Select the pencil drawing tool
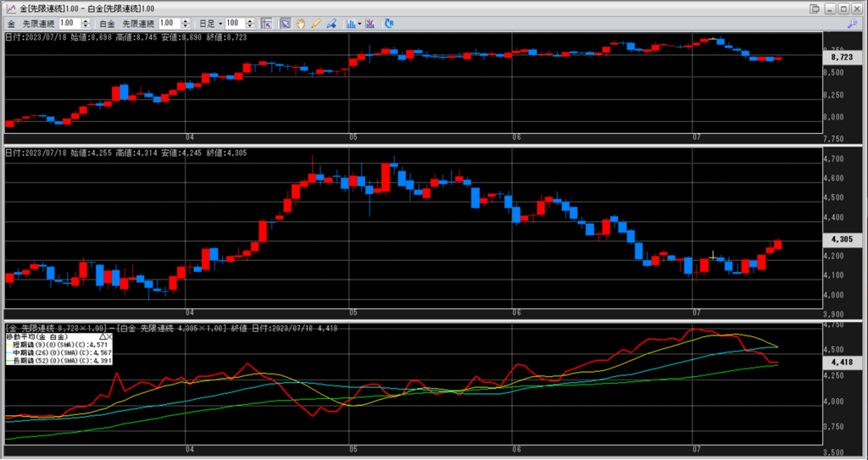This screenshot has height=460, width=868. tap(315, 24)
